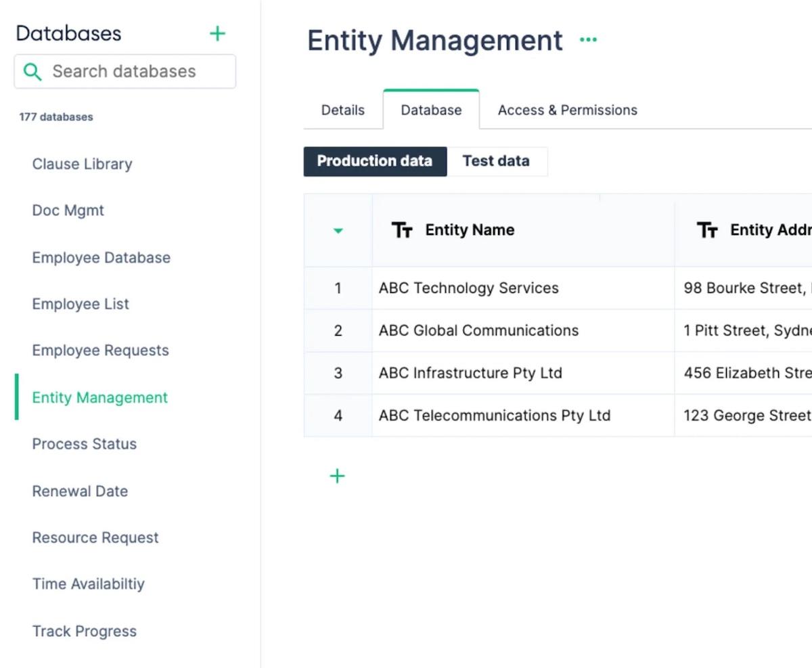
Task: Switch to the Access & Permissions tab
Action: coord(567,110)
